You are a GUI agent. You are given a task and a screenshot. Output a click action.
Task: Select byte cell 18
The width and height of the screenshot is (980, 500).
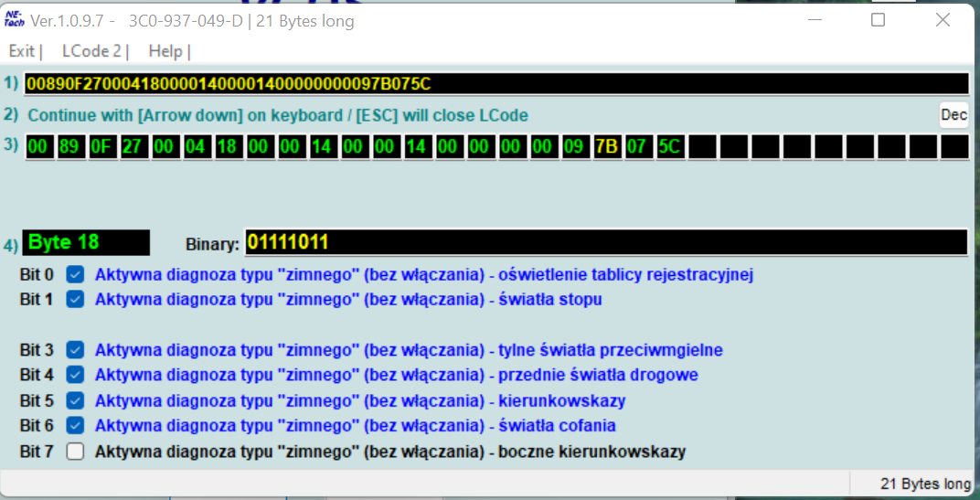point(229,147)
